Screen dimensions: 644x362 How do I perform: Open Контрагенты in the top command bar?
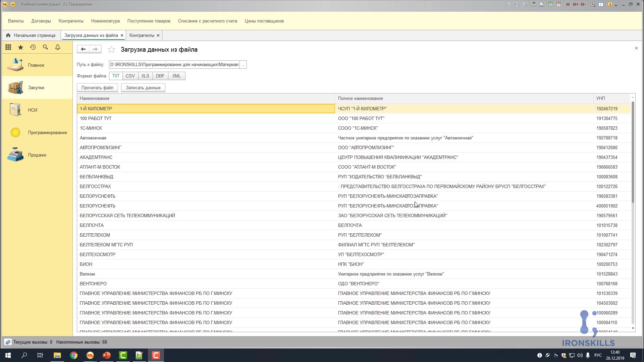tap(71, 21)
